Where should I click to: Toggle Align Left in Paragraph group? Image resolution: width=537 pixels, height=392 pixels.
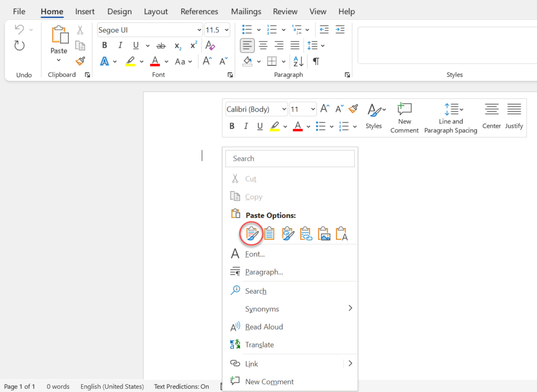(x=248, y=45)
